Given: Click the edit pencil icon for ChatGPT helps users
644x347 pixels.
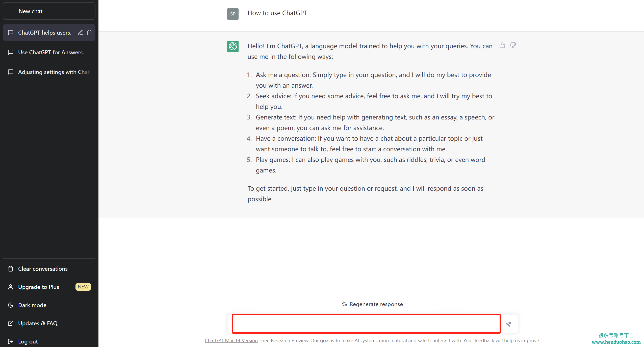Looking at the screenshot, I should point(80,33).
